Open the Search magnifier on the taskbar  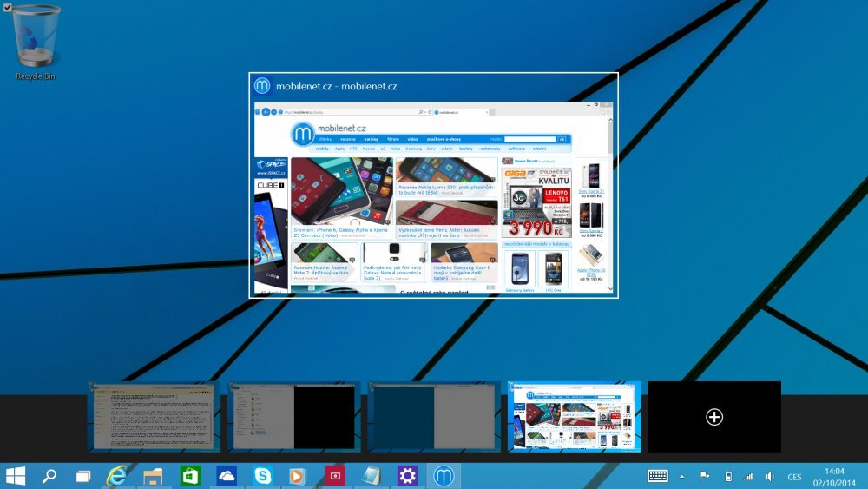(49, 476)
